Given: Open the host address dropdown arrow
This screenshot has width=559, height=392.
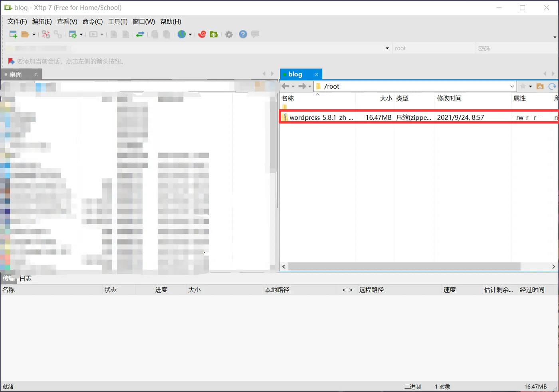Looking at the screenshot, I should pyautogui.click(x=387, y=48).
